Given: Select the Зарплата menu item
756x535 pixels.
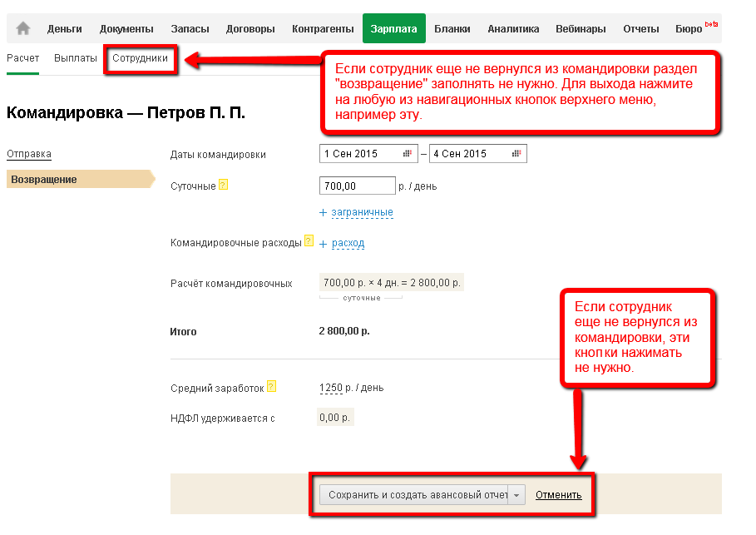Looking at the screenshot, I should pyautogui.click(x=394, y=28).
